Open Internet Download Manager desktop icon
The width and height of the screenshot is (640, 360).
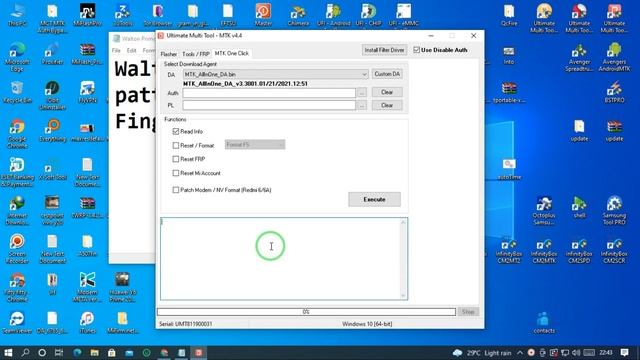tap(17, 211)
